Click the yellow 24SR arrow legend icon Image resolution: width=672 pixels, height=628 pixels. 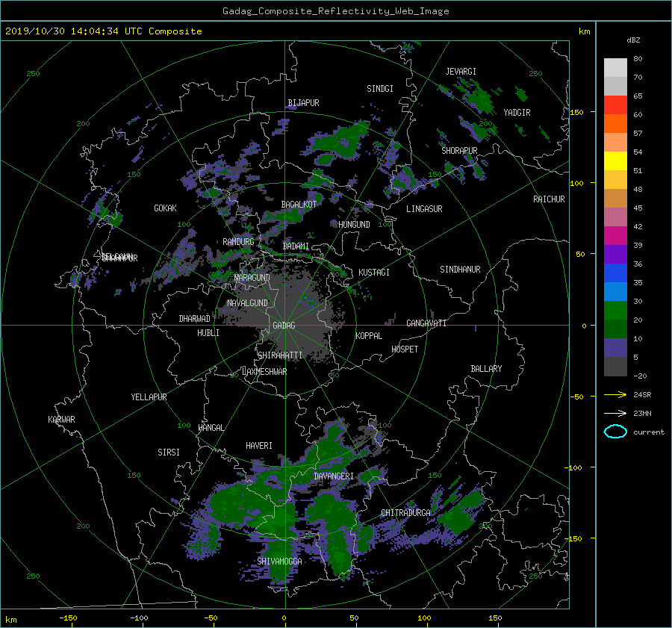[615, 394]
